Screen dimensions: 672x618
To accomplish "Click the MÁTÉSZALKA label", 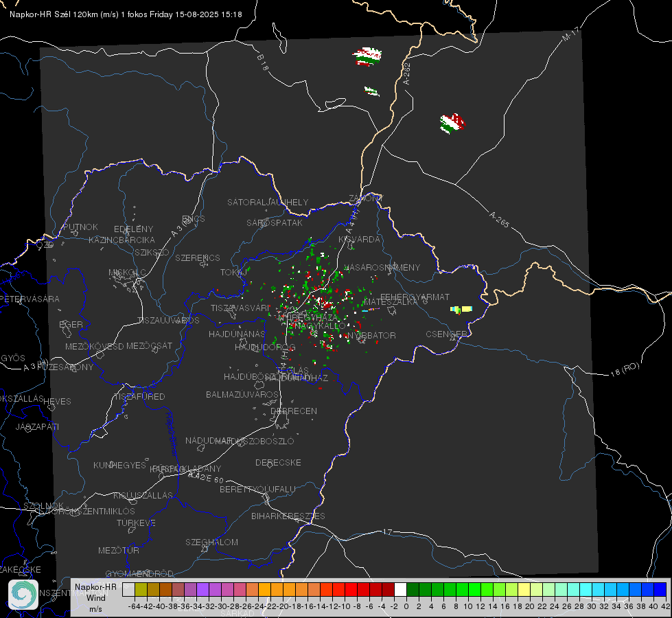I will point(391,302).
